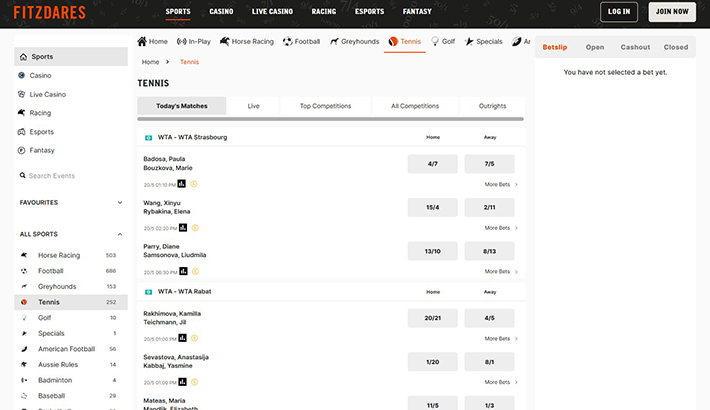Click the Search Events field
The height and width of the screenshot is (410, 710).
[x=71, y=176]
